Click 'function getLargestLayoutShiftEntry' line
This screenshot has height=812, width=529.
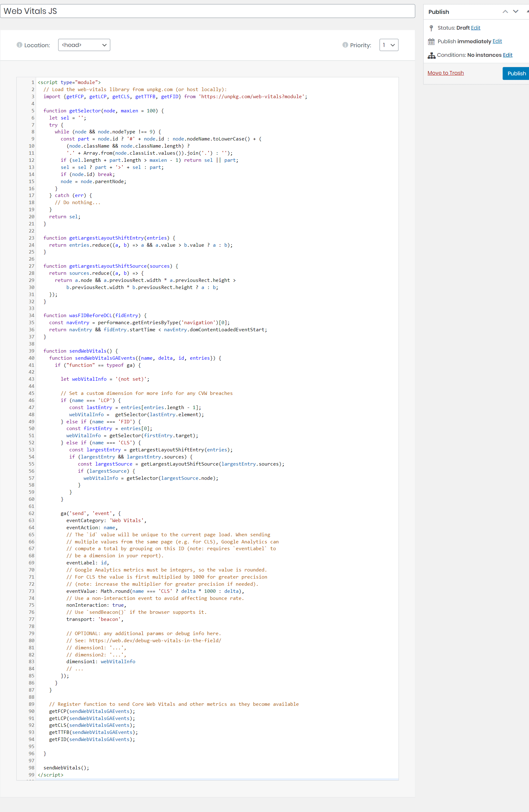(x=109, y=238)
